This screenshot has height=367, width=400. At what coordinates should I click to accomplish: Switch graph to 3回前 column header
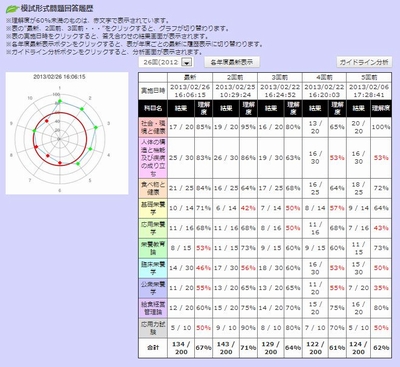pyautogui.click(x=280, y=77)
